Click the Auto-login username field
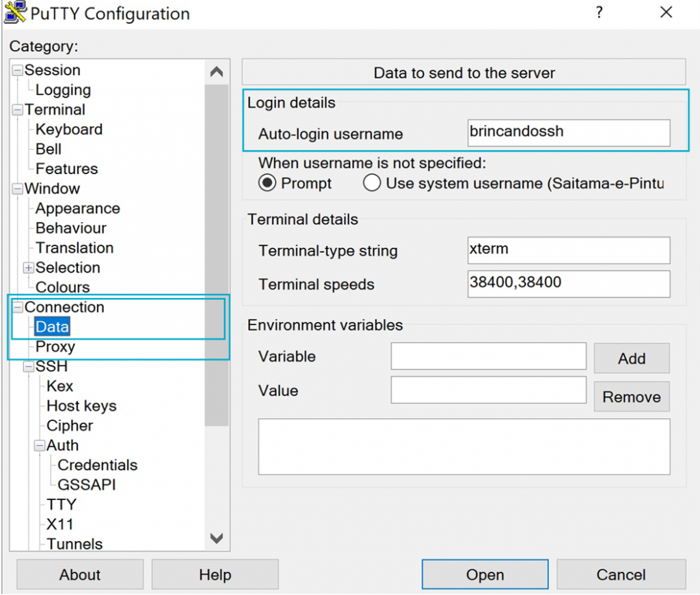This screenshot has width=700, height=595. (569, 133)
